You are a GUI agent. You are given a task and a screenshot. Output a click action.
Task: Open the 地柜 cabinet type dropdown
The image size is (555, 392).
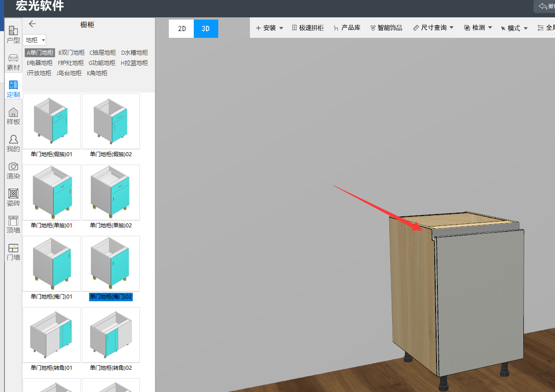35,40
